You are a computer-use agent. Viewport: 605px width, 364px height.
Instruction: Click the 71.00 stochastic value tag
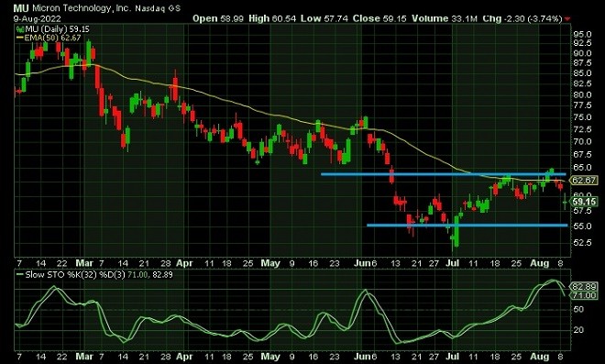click(583, 295)
